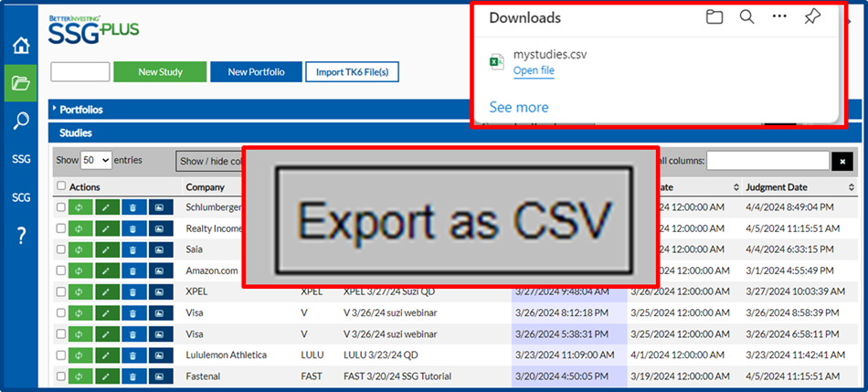Delete the Fastenal study via trash icon
This screenshot has width=868, height=392.
pyautogui.click(x=134, y=376)
